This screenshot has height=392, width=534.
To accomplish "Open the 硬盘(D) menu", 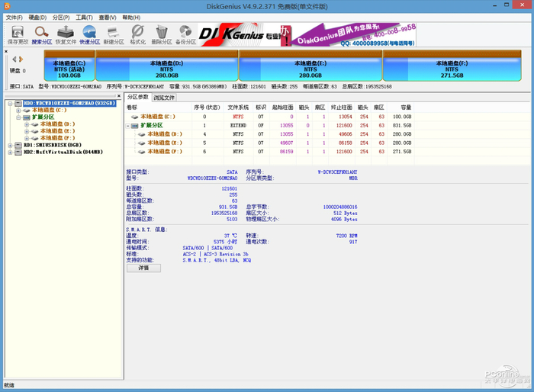I will (x=37, y=17).
